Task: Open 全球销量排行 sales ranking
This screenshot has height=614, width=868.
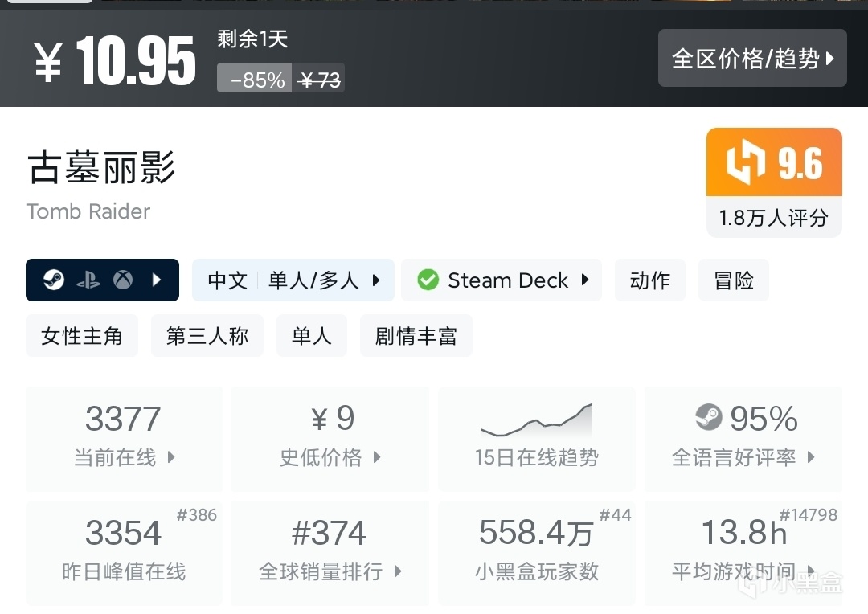Action: pyautogui.click(x=330, y=552)
